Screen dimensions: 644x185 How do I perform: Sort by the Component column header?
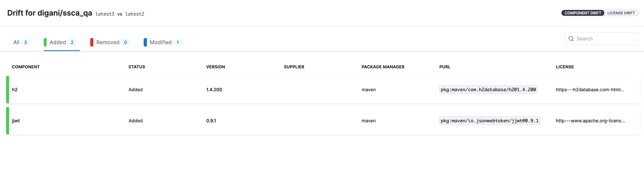(26, 67)
